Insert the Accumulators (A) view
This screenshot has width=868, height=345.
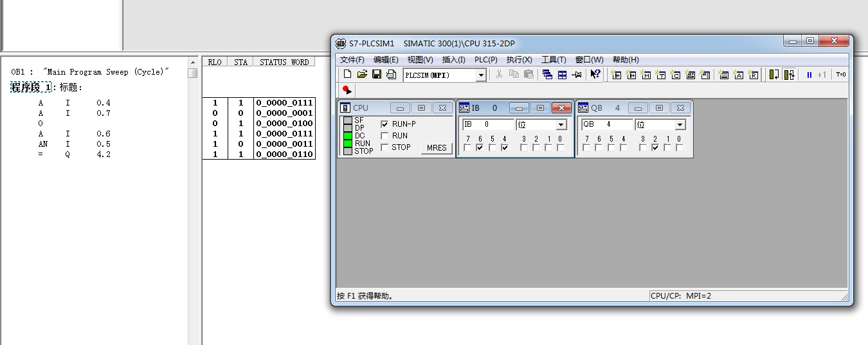tap(738, 75)
